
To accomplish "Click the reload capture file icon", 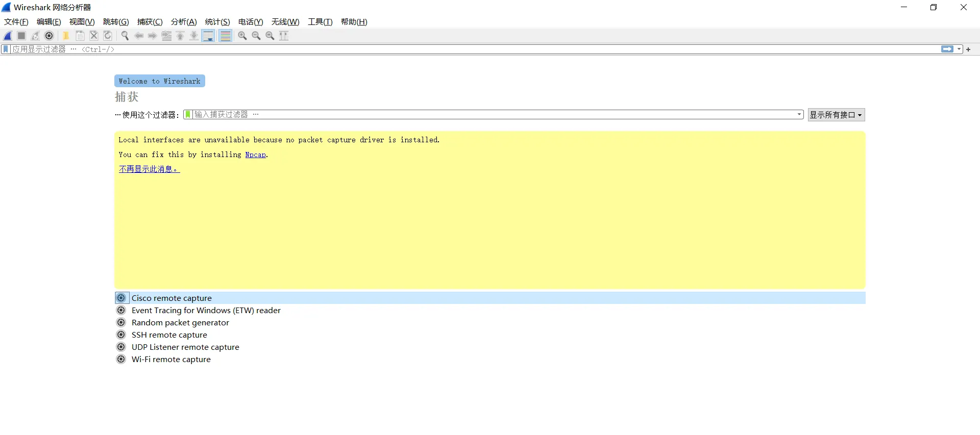I will (x=108, y=36).
